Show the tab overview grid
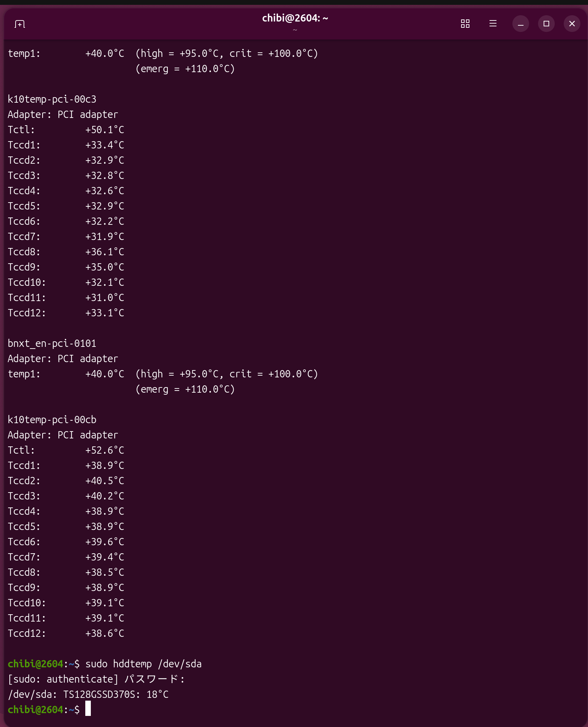588x727 pixels. tap(465, 24)
